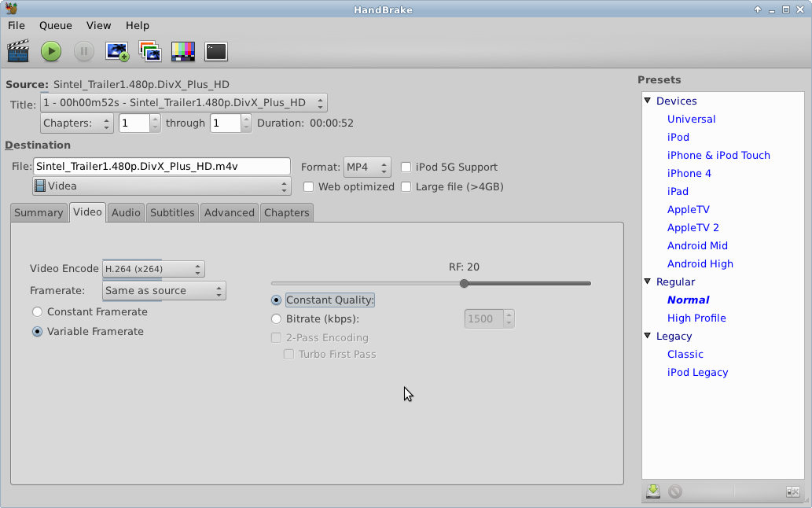Click the keep-above arrow in title bar
Viewport: 812px width, 508px height.
[758, 9]
